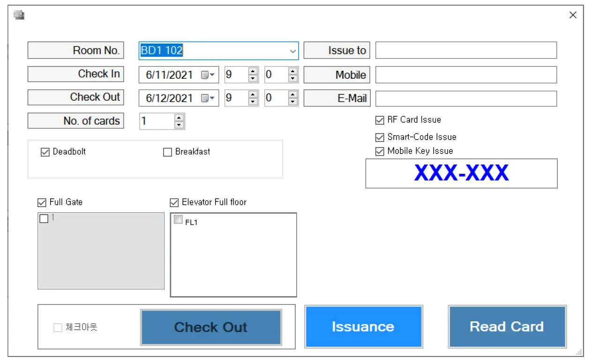The image size is (592, 364).
Task: Click the No. of cards value field
Action: pyautogui.click(x=157, y=121)
